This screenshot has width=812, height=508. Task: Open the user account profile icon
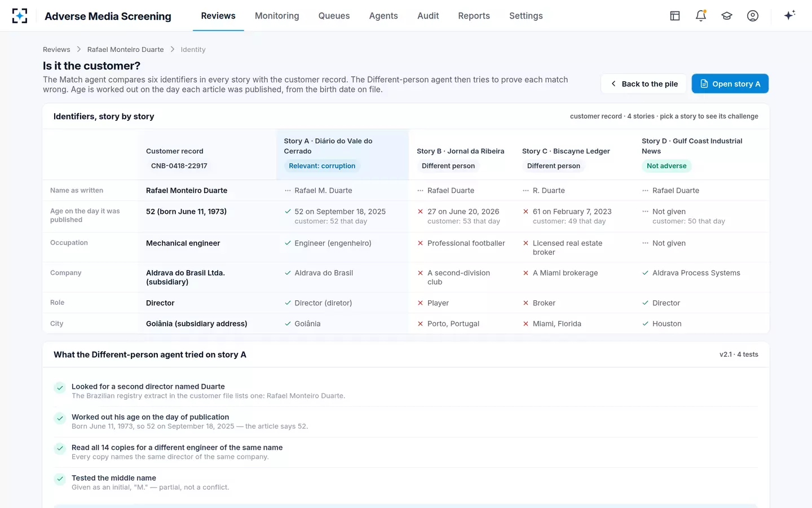click(753, 16)
